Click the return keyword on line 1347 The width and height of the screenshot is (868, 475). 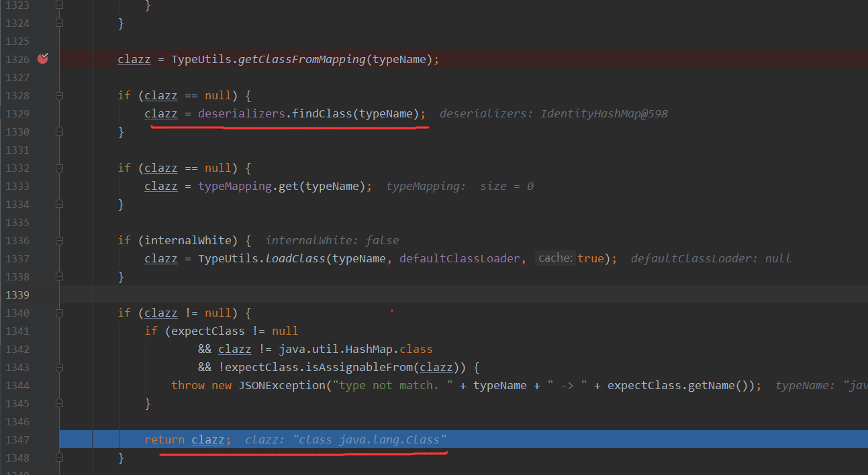click(164, 439)
